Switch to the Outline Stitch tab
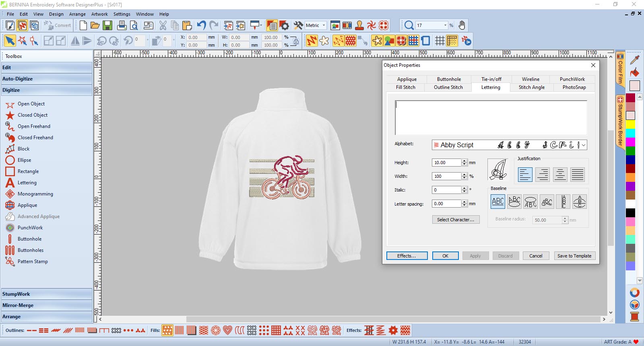This screenshot has height=346, width=644. tap(448, 87)
